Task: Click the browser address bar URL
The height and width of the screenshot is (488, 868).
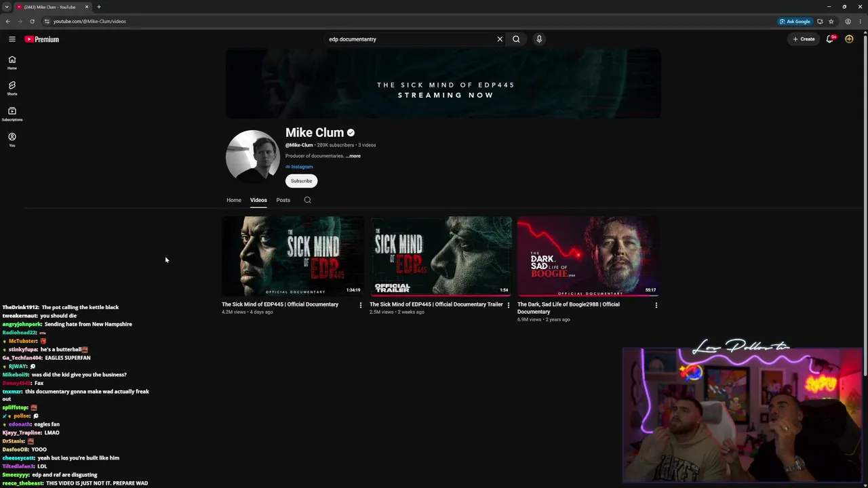Action: pyautogui.click(x=90, y=21)
